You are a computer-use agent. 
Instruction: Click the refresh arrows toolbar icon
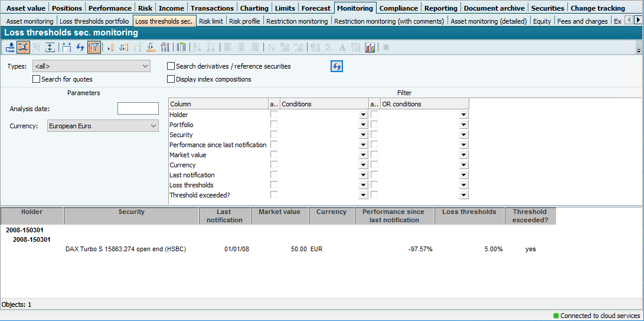coord(80,47)
